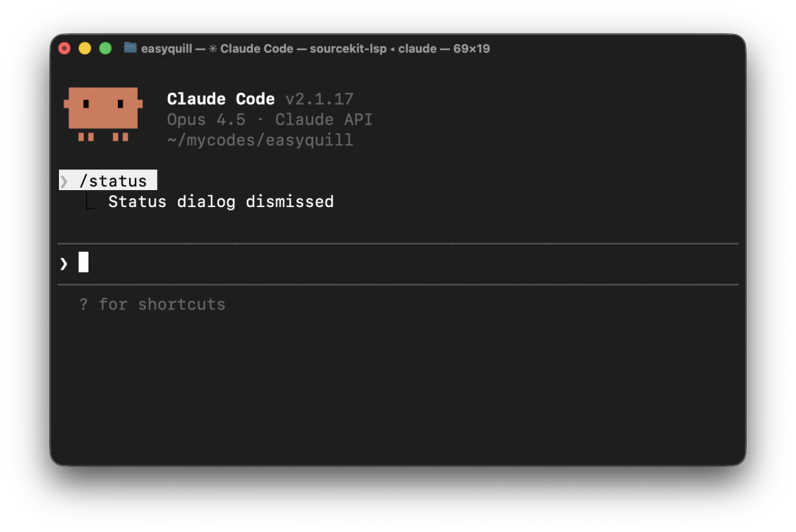The height and width of the screenshot is (532, 796).
Task: Click the Claude Code title text
Action: 221,99
